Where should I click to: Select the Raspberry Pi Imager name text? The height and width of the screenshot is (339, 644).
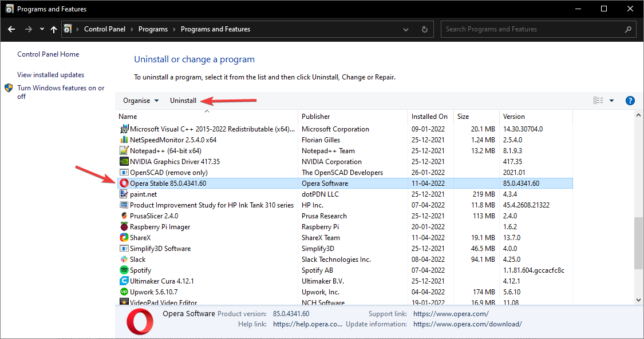[x=160, y=227]
